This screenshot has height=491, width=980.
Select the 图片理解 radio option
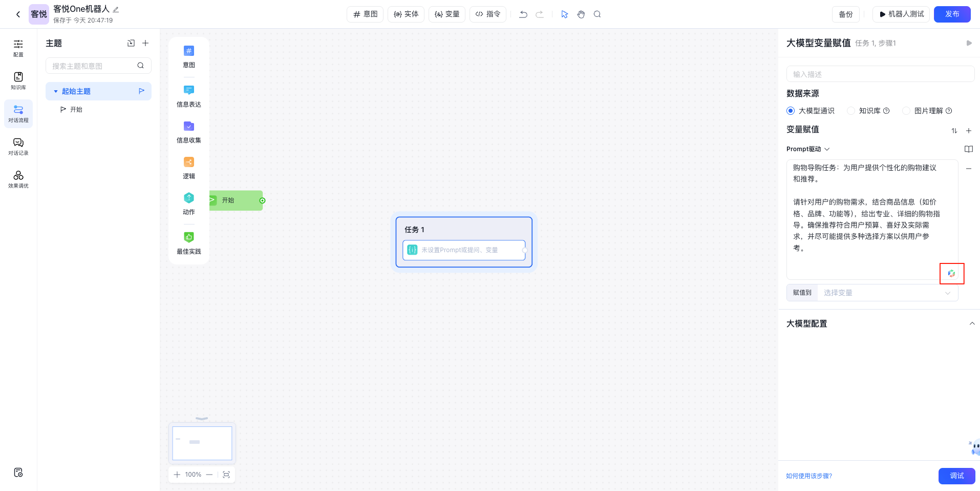click(906, 111)
